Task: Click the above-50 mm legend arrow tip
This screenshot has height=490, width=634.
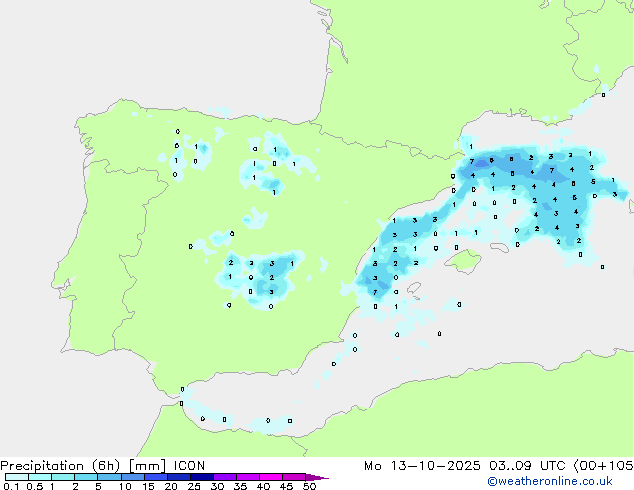Action: click(x=317, y=477)
